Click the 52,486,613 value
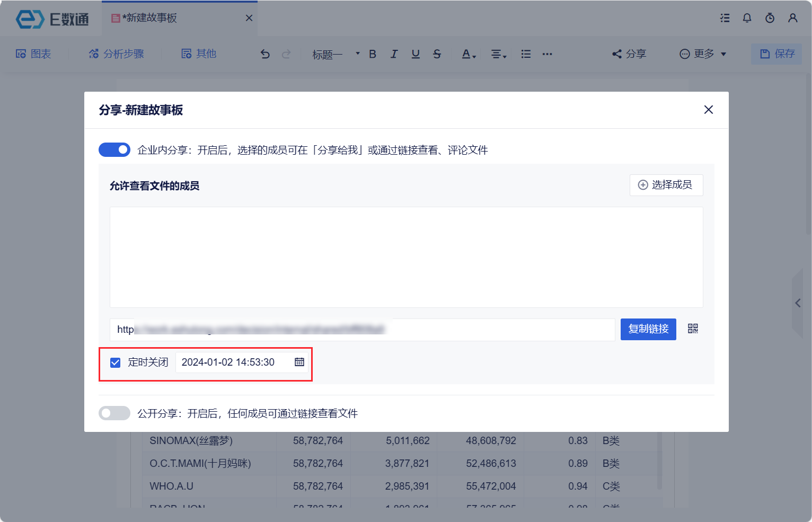Image resolution: width=812 pixels, height=522 pixels. point(491,464)
